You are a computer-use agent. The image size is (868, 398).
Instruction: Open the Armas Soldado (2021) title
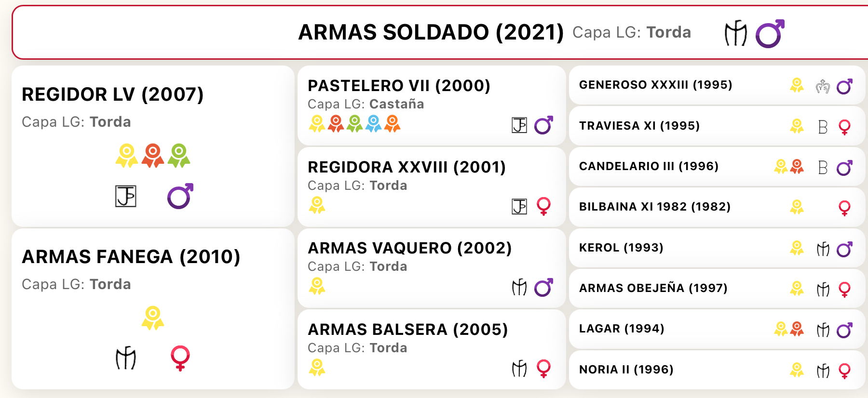click(x=431, y=32)
